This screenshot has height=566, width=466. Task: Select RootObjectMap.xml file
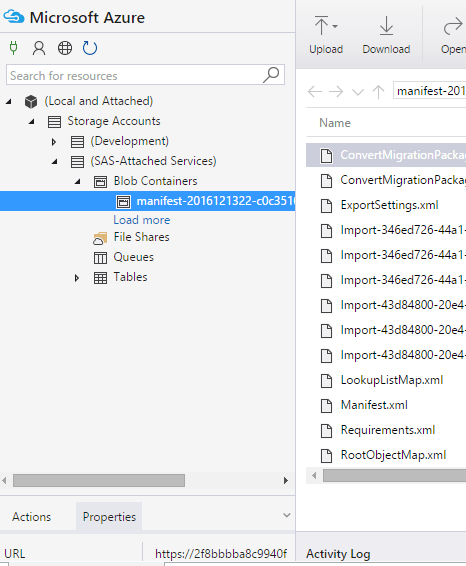click(393, 455)
